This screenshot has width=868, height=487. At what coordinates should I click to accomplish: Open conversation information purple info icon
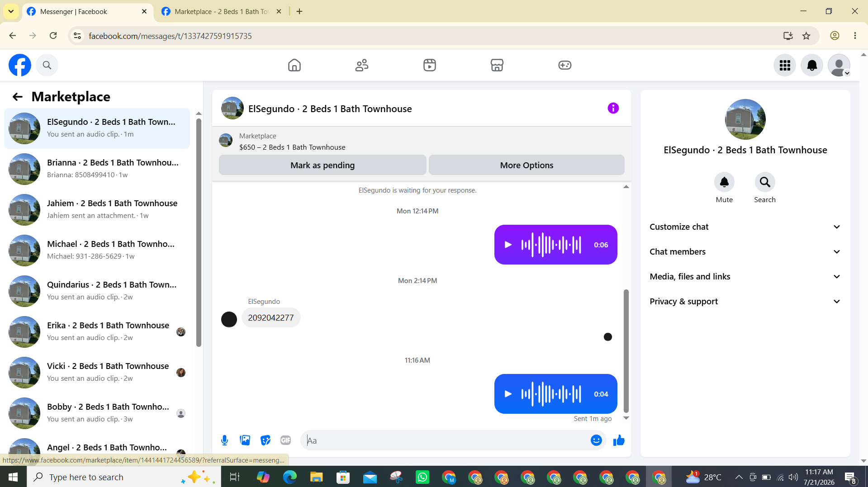tap(613, 108)
